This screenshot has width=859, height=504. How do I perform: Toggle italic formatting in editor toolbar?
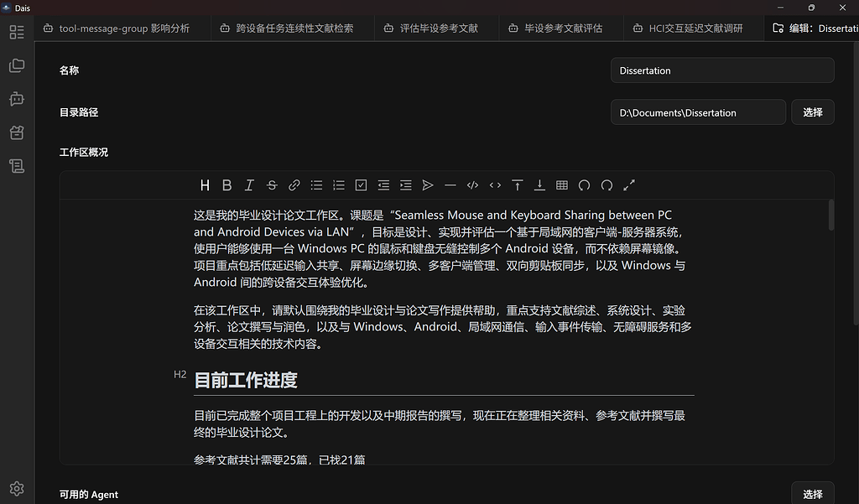[x=249, y=185]
